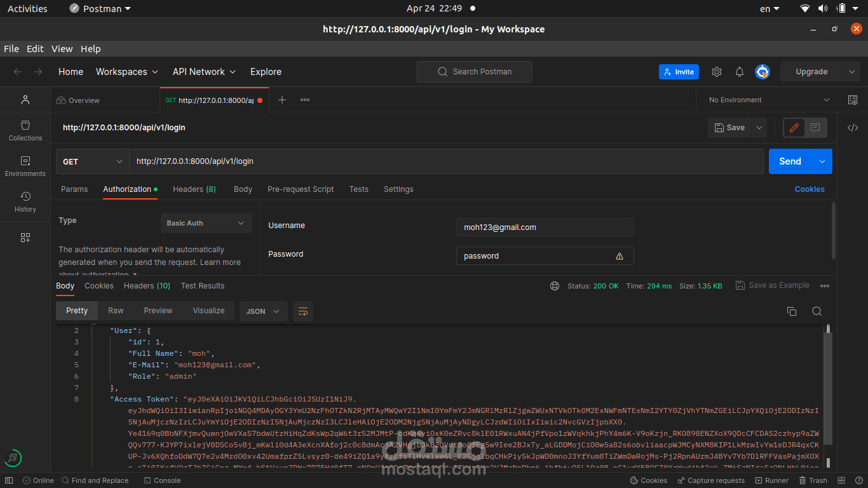
Task: Click Capture requests in status bar
Action: coord(711,480)
